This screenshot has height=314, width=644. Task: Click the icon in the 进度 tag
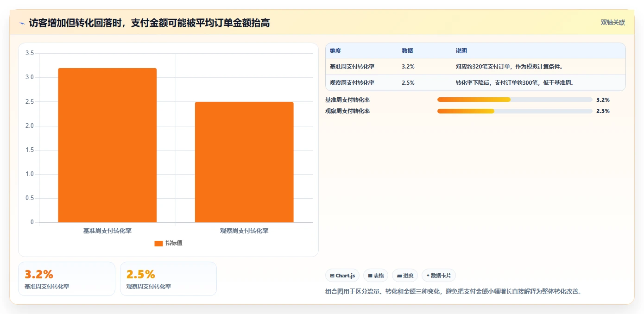click(399, 276)
